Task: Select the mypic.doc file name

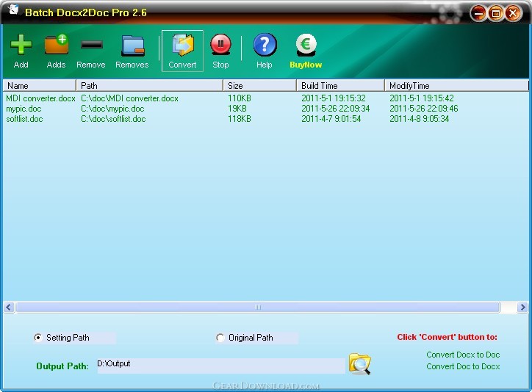Action: (x=24, y=109)
